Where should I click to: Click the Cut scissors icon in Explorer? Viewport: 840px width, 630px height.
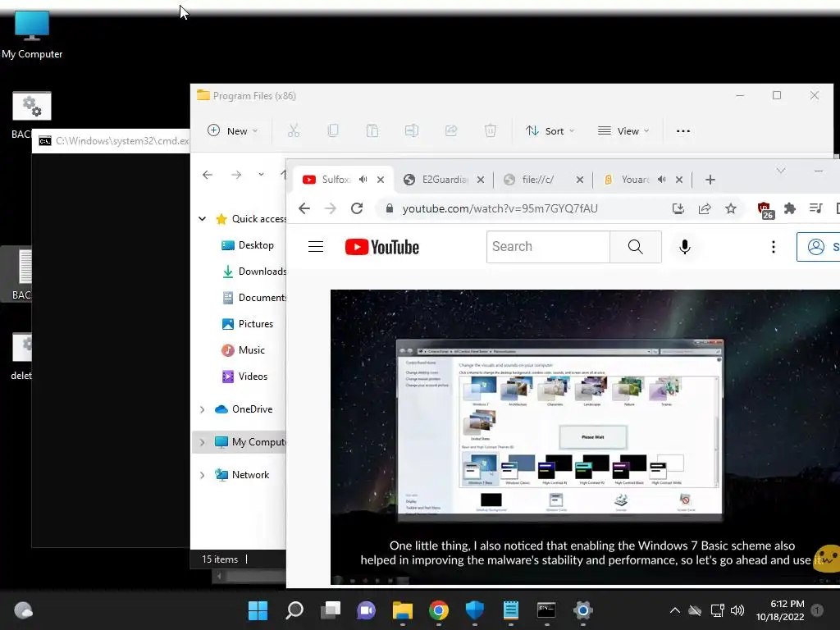click(294, 130)
